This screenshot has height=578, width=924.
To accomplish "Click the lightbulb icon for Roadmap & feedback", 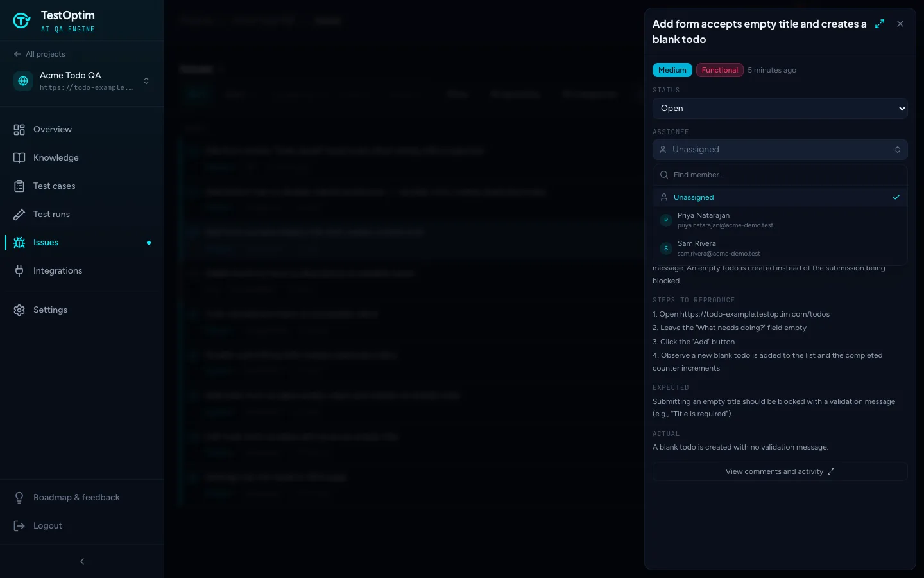I will tap(19, 498).
